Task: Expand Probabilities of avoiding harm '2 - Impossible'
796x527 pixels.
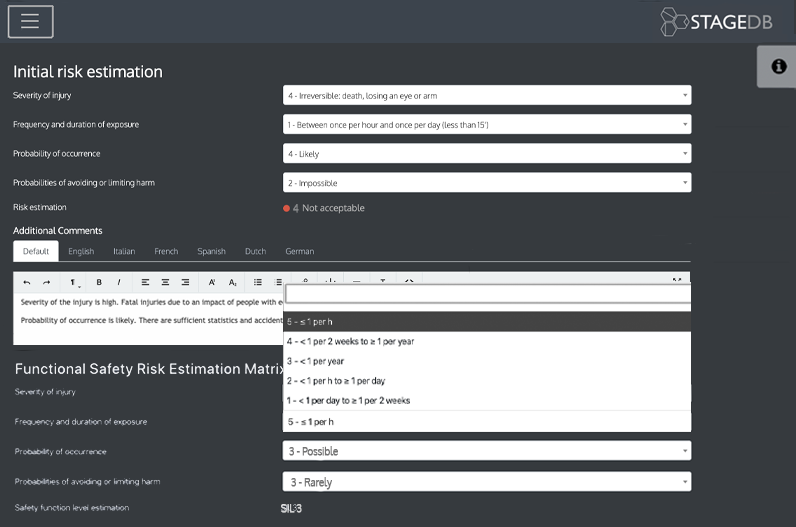Action: [x=487, y=183]
